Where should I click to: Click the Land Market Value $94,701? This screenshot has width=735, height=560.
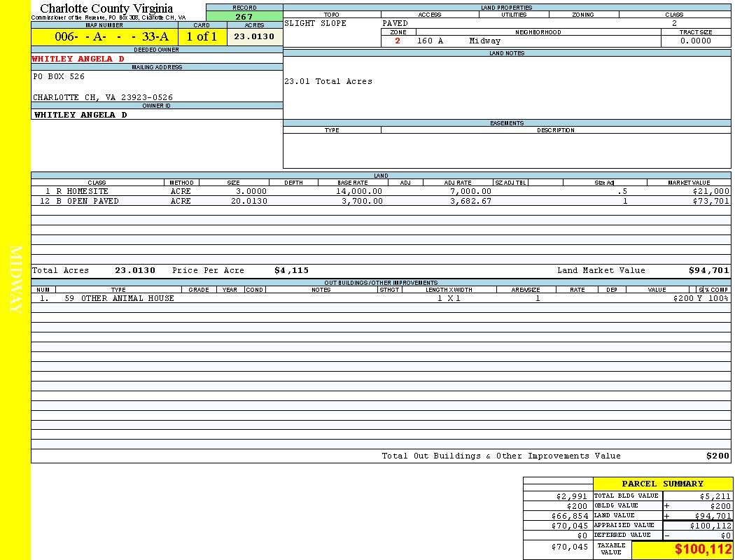click(708, 270)
